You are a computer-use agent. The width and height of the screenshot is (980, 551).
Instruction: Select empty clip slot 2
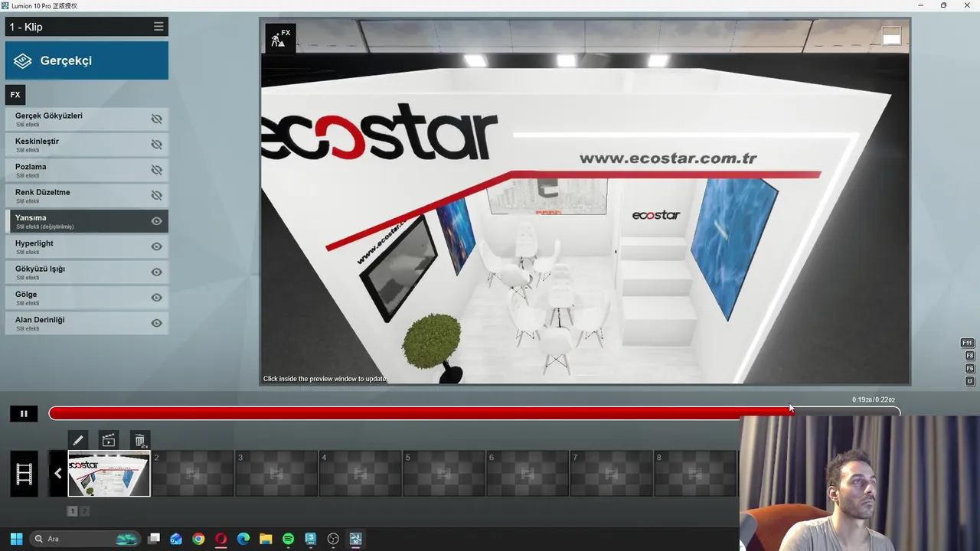click(x=193, y=474)
